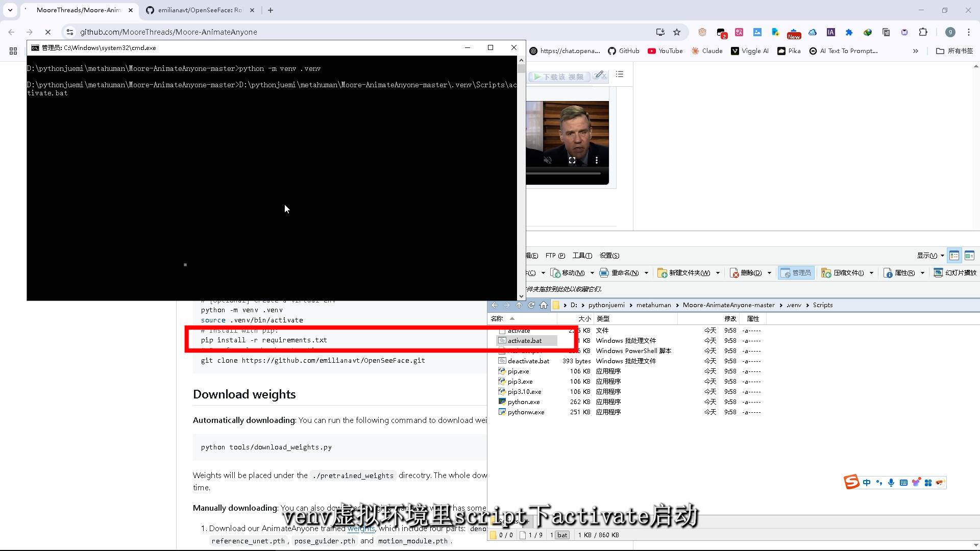Viewport: 980px width, 551px height.
Task: Click the home icon in file manager
Action: coord(544,305)
